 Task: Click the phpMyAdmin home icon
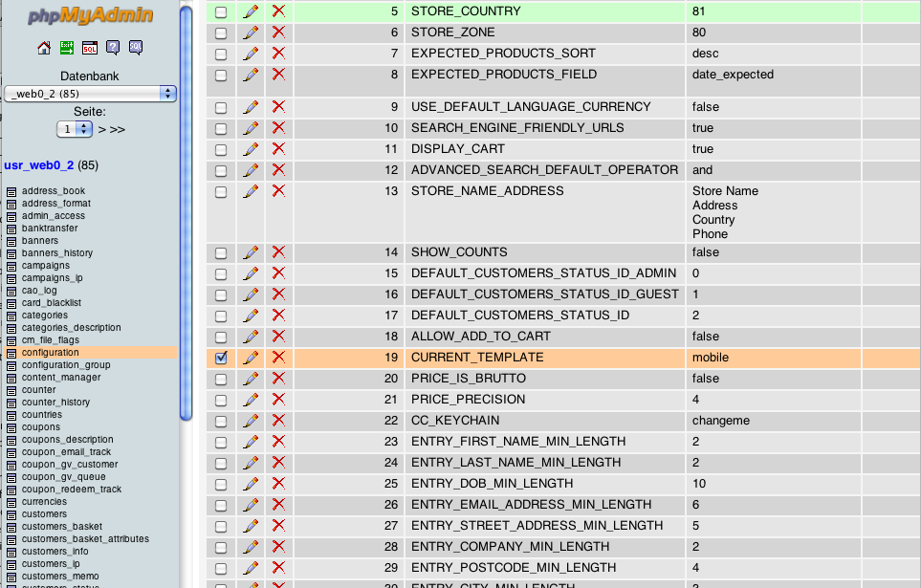[44, 48]
